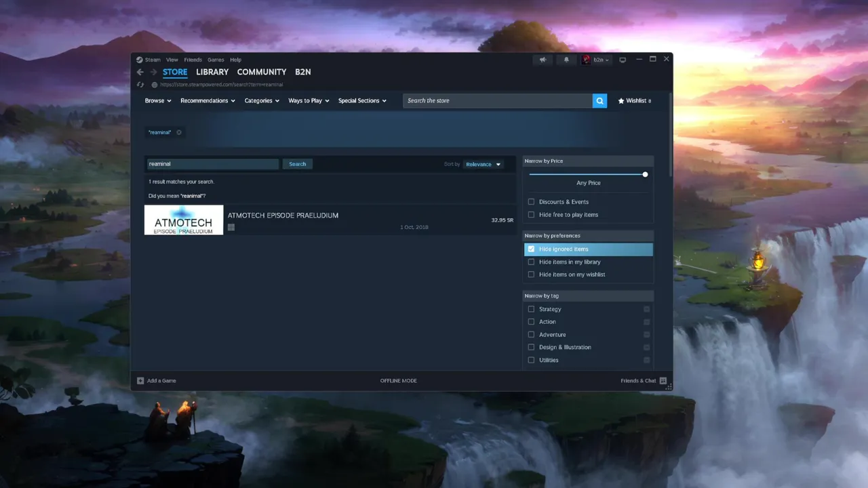Open ATMOTECH EPISODE PRAELUDIUM title link
Viewport: 868px width, 488px height.
click(283, 216)
